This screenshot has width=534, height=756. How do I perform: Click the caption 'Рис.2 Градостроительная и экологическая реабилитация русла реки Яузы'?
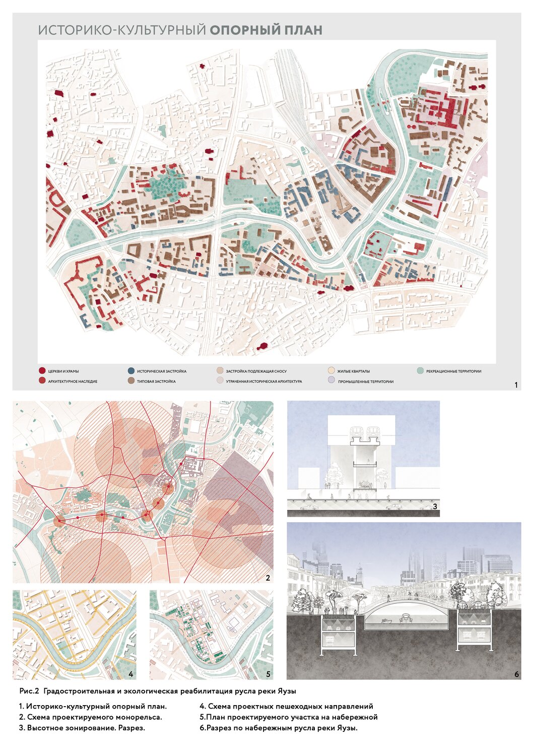coord(158,691)
